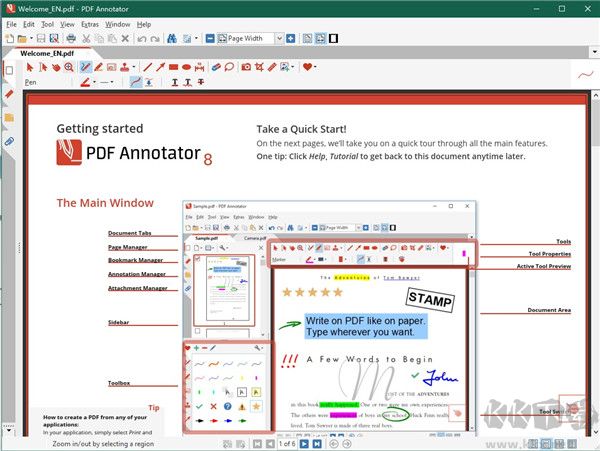The image size is (600, 451).
Task: Open the View menu
Action: coord(67,24)
